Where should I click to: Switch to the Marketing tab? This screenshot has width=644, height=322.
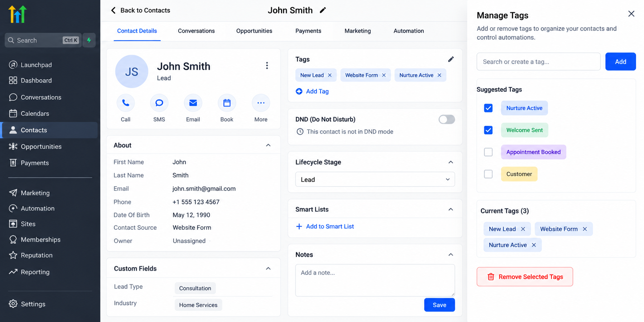coord(358,31)
